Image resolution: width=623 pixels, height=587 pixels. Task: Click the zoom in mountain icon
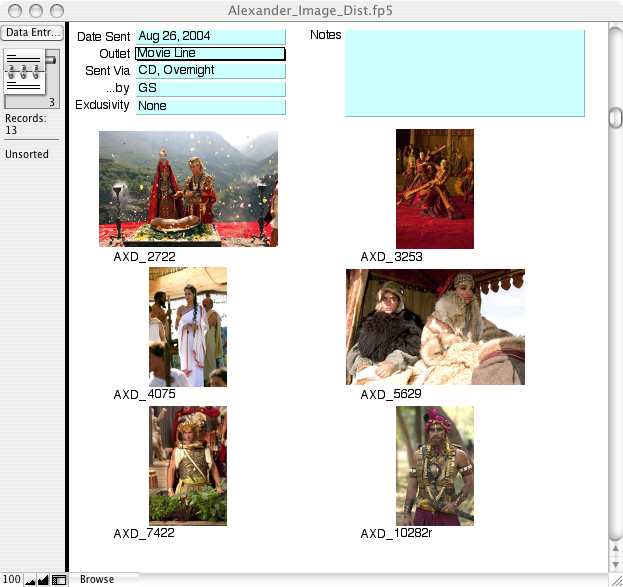click(43, 580)
